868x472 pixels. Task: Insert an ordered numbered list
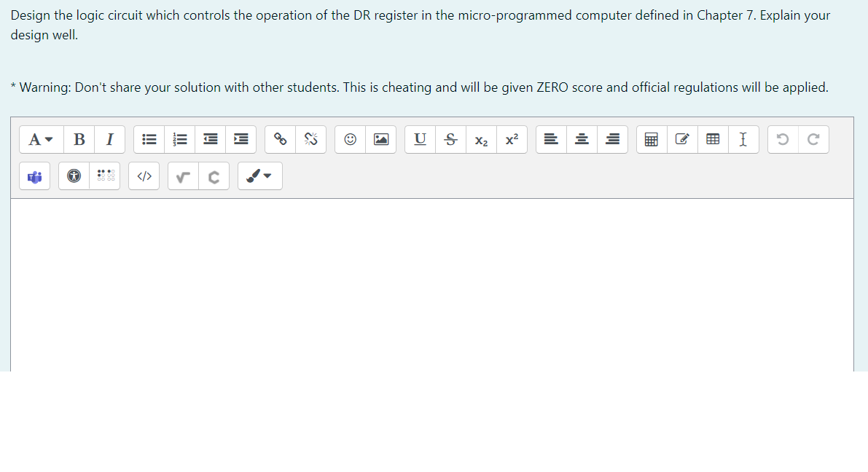(180, 139)
